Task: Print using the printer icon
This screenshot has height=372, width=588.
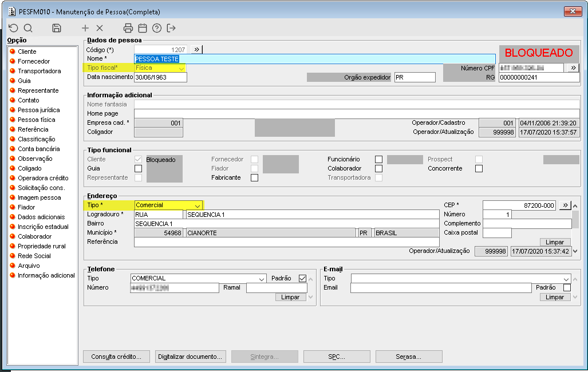Action: pos(128,27)
